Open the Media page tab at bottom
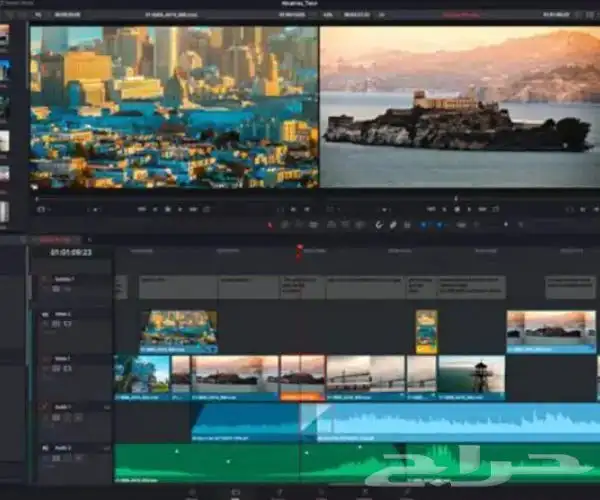The image size is (600, 500). [x=192, y=493]
